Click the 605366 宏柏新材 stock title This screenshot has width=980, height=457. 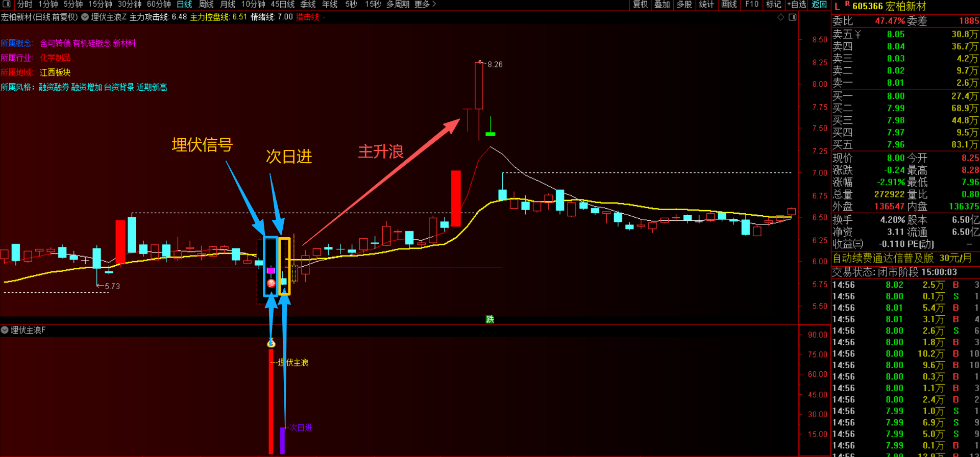tap(889, 7)
